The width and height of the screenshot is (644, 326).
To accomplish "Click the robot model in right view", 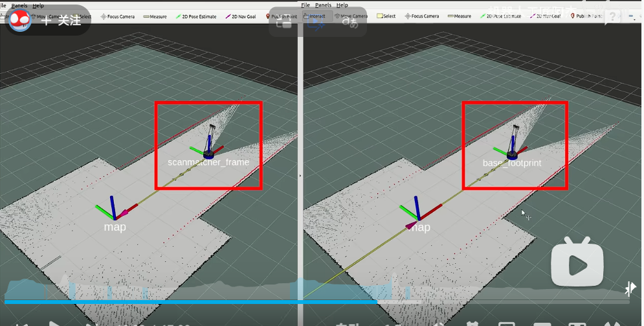I will (x=512, y=142).
